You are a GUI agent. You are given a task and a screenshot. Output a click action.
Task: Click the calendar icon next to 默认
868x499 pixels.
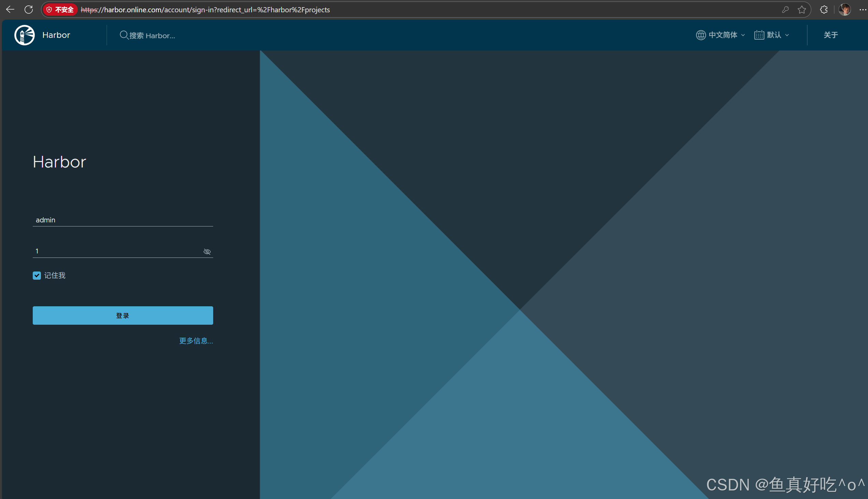click(x=759, y=34)
